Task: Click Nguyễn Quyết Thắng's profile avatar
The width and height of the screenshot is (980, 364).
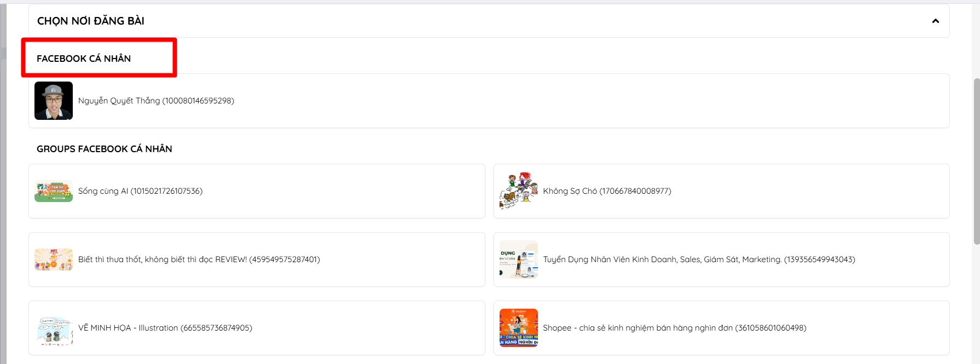Action: pos(54,101)
